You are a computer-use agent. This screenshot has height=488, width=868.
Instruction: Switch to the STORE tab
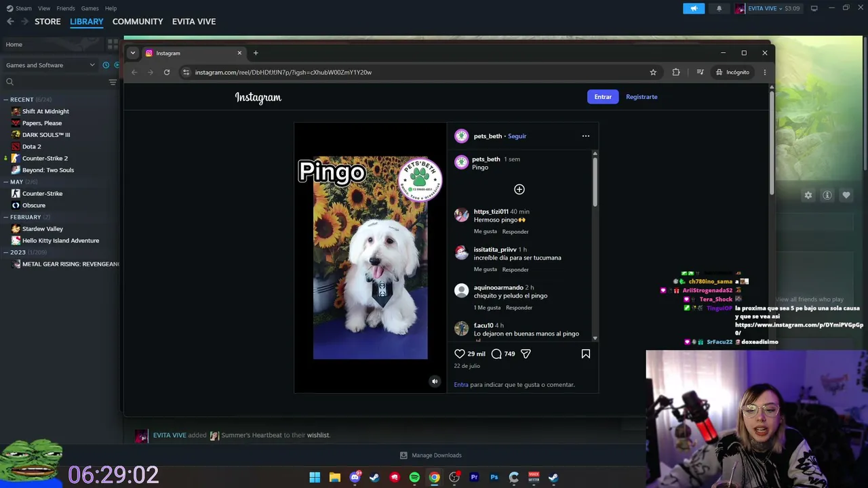[x=47, y=22]
